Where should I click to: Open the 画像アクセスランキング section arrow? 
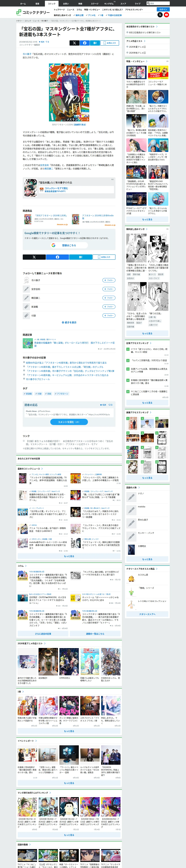click(151, 412)
